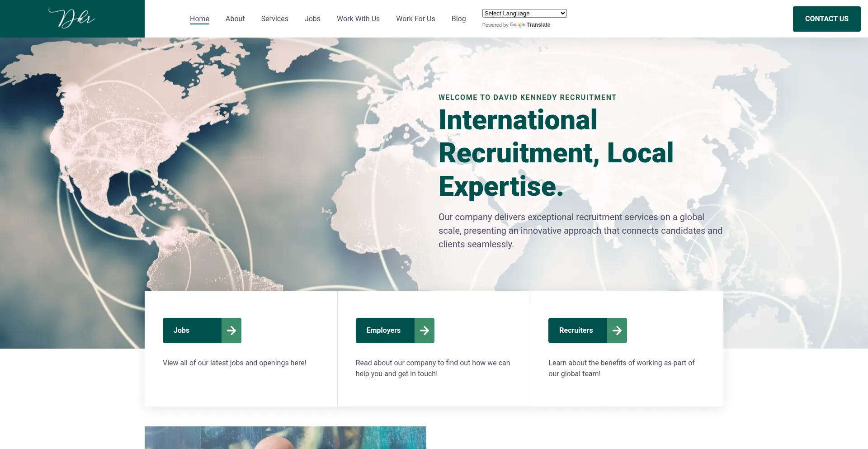Open the About page from navigation
This screenshot has height=449, width=868.
point(235,19)
